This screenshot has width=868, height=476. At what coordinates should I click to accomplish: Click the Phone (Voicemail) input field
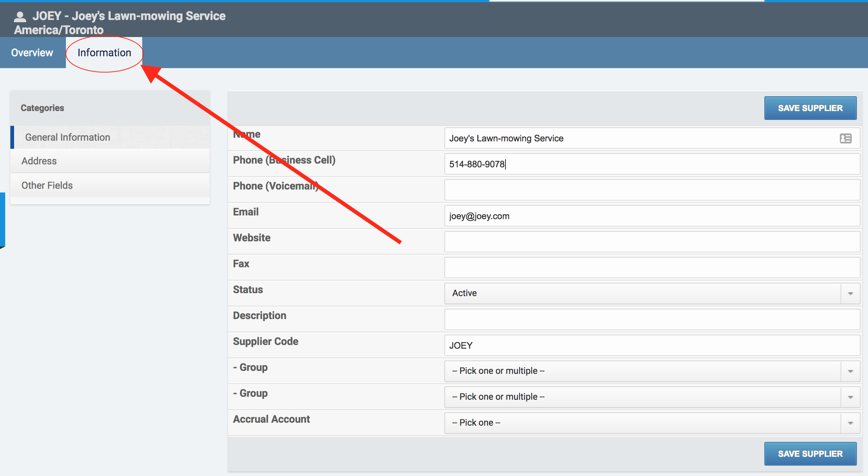(x=652, y=190)
